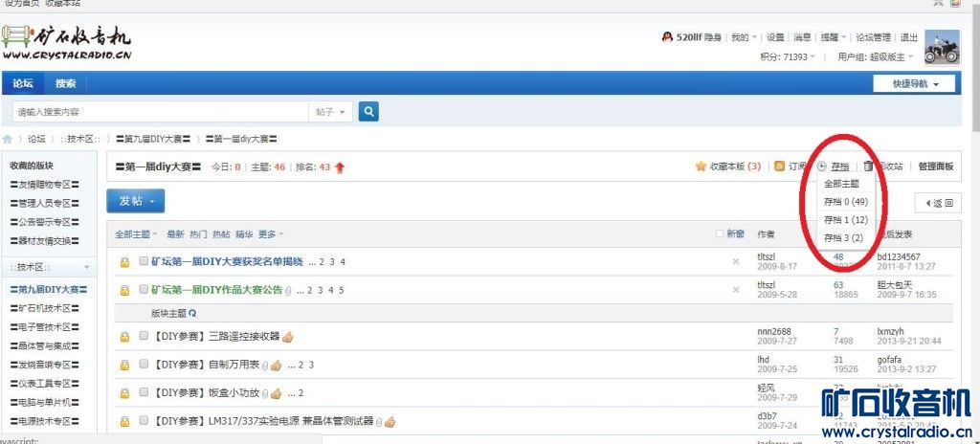Click the trash bin recycle icon

point(868,166)
